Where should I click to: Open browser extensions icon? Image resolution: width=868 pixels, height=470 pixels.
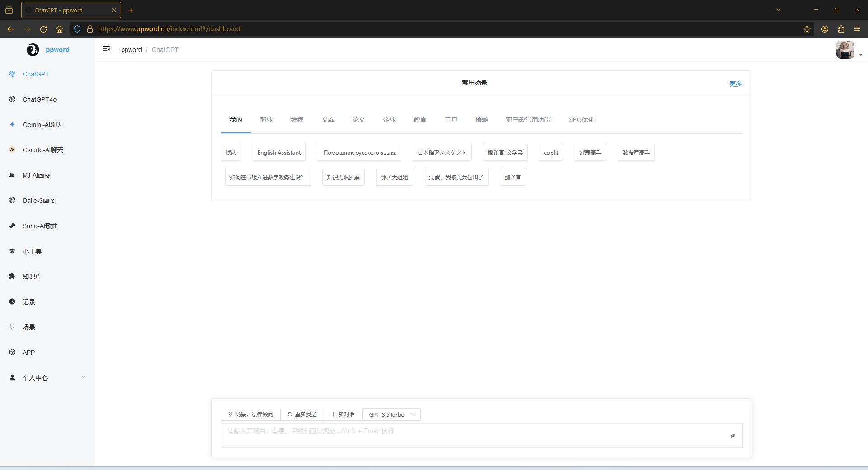tap(841, 29)
